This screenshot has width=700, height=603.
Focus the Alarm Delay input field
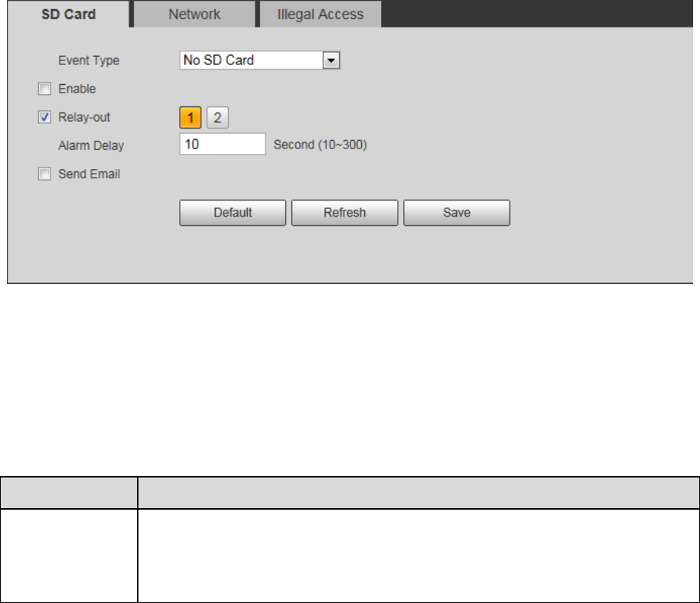tap(223, 144)
